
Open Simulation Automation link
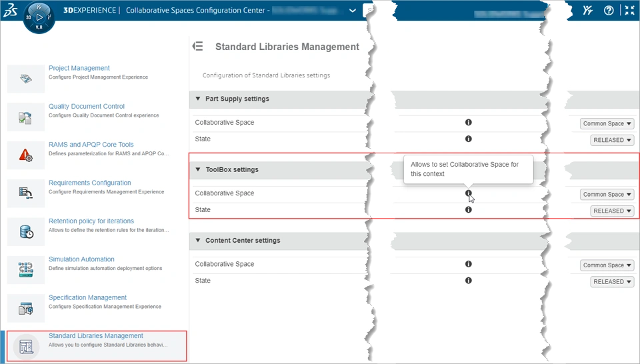click(81, 259)
